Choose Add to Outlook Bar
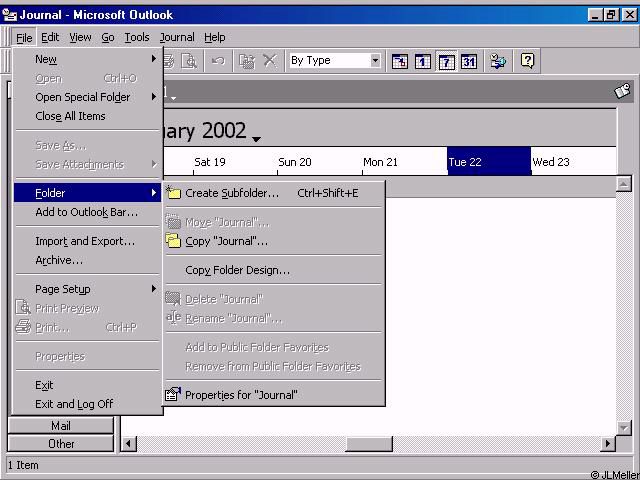Image resolution: width=640 pixels, height=480 pixels. [87, 212]
